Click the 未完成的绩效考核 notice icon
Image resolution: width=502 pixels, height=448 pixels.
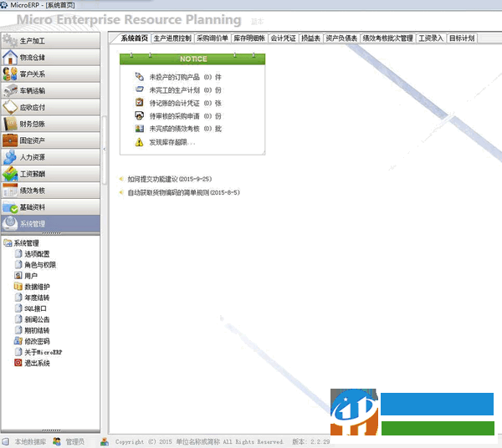click(139, 129)
